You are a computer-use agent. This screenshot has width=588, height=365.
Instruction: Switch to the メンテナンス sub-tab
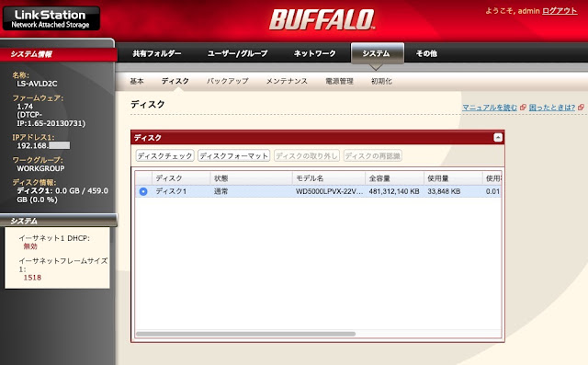287,81
